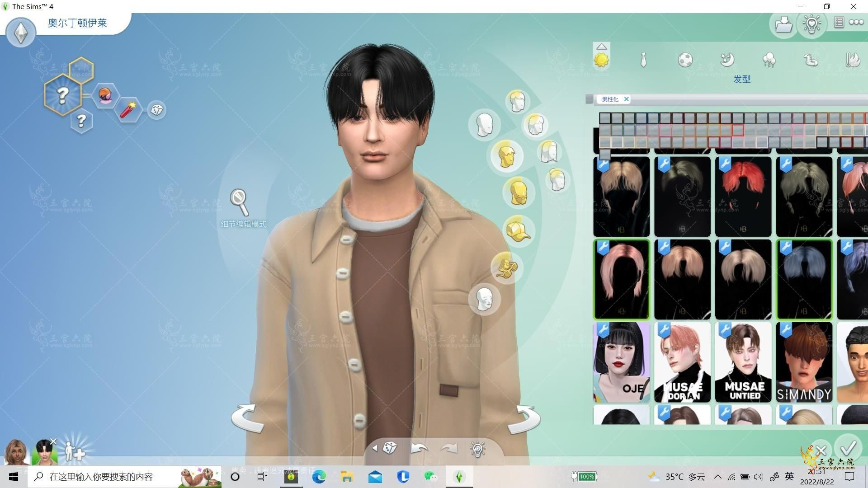Switch to Party outfit balloons icon
Viewport: 868px width, 488px height.
(769, 60)
